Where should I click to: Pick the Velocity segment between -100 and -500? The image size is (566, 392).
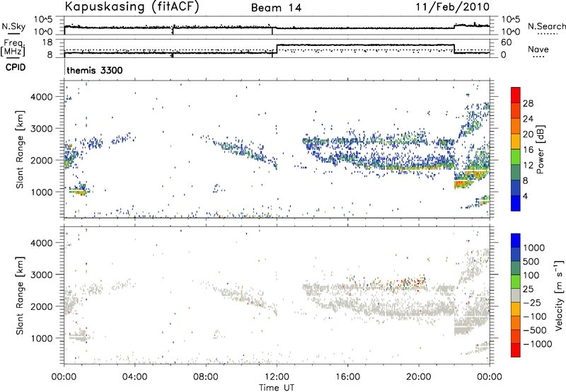click(516, 323)
